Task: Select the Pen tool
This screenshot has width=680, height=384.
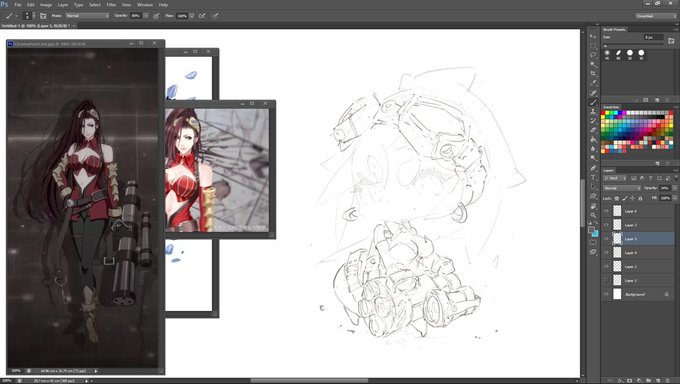Action: click(593, 168)
